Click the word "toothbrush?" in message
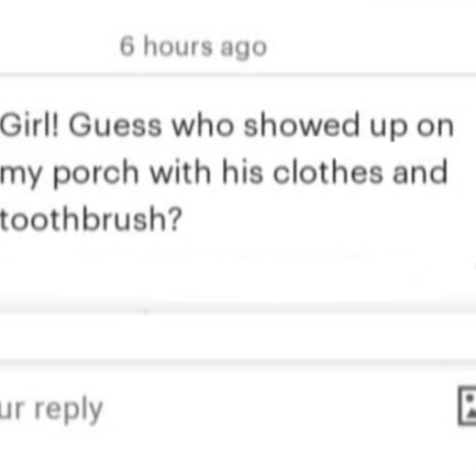Viewport: 476px width, 476px height. (x=90, y=218)
